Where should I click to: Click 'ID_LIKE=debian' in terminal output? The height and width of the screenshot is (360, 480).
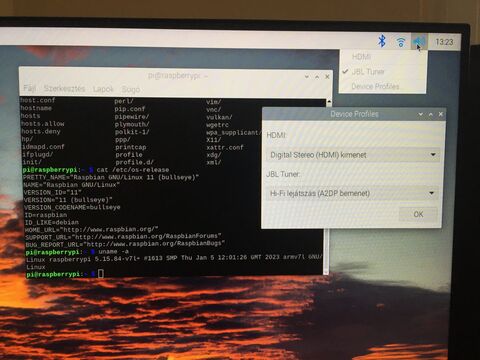52,222
